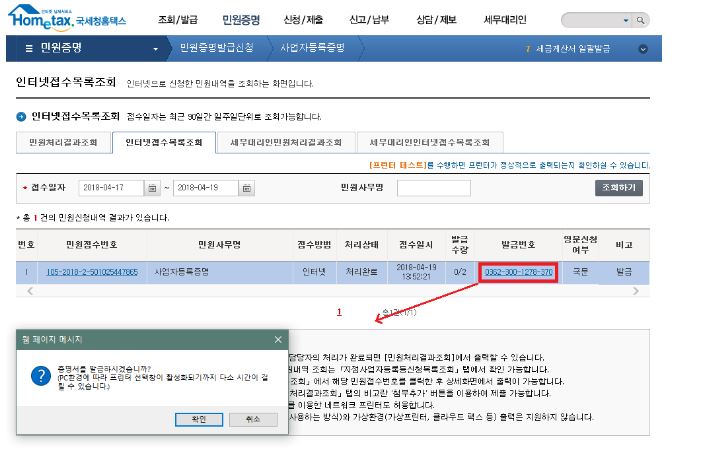The width and height of the screenshot is (704, 463).
Task: Click the 접수일시 column header
Action: [x=416, y=244]
